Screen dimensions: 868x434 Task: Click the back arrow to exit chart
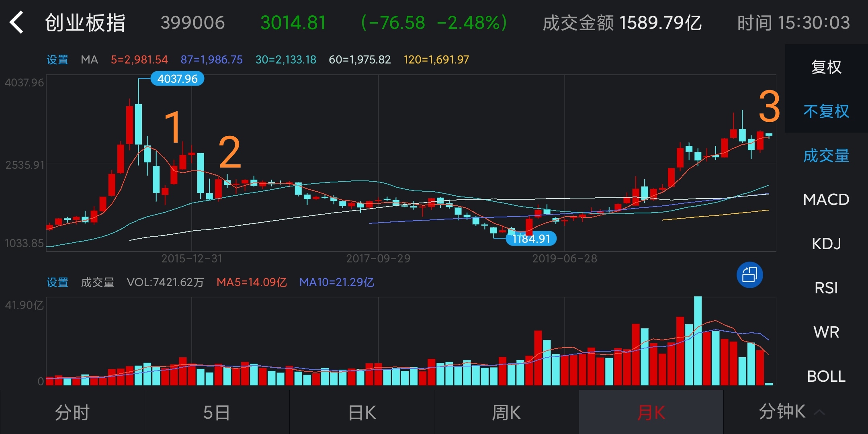[x=17, y=23]
